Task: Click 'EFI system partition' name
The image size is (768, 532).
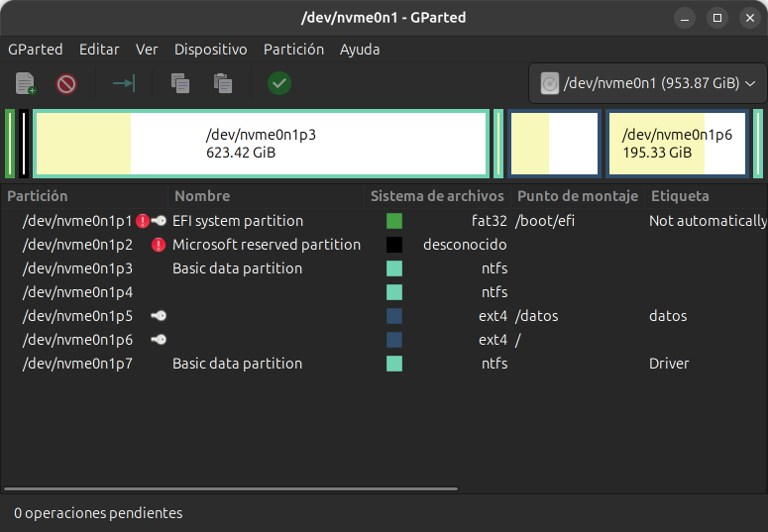Action: [238, 221]
